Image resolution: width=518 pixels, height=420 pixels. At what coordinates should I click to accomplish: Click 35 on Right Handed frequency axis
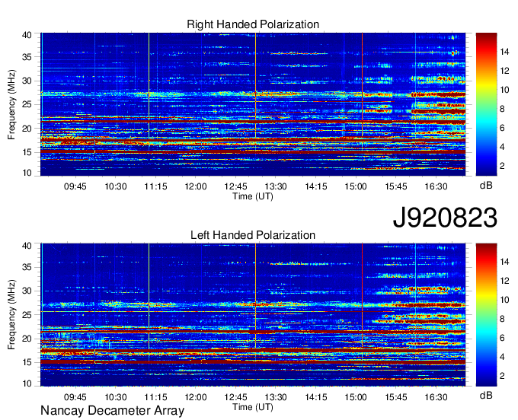pyautogui.click(x=27, y=57)
